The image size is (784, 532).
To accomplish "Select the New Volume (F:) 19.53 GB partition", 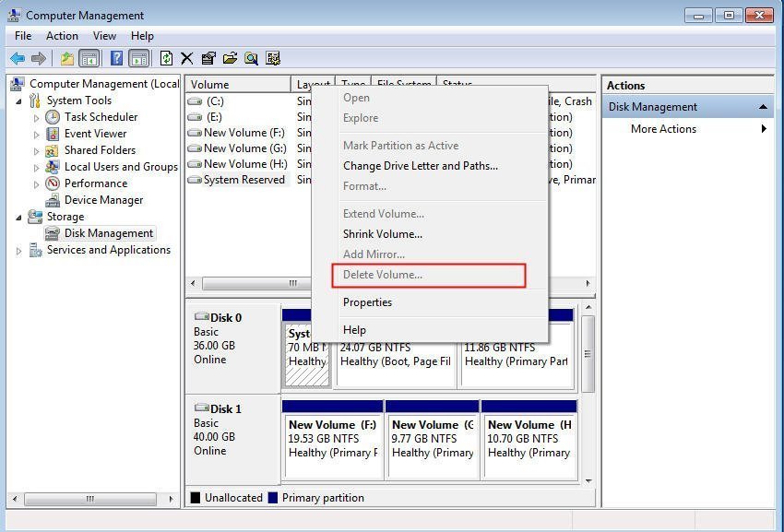I will [333, 446].
